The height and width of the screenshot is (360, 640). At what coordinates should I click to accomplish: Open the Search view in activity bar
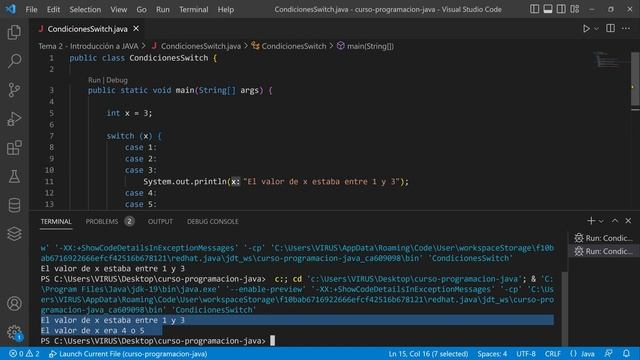point(14,61)
